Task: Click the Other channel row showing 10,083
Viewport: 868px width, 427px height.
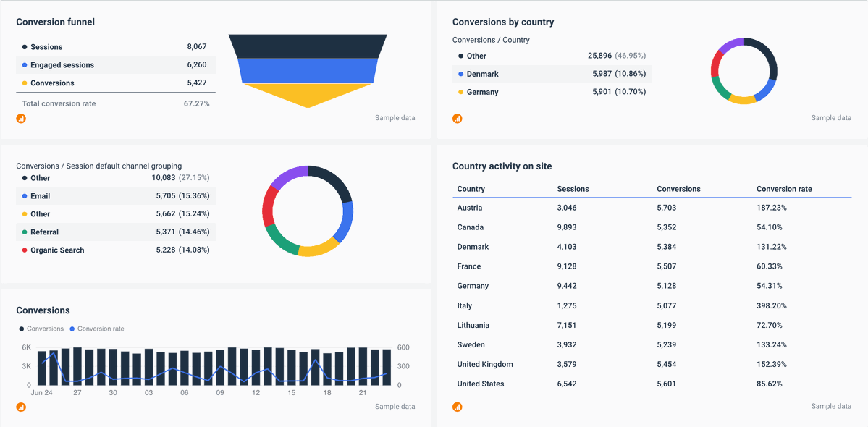Action: coord(116,178)
